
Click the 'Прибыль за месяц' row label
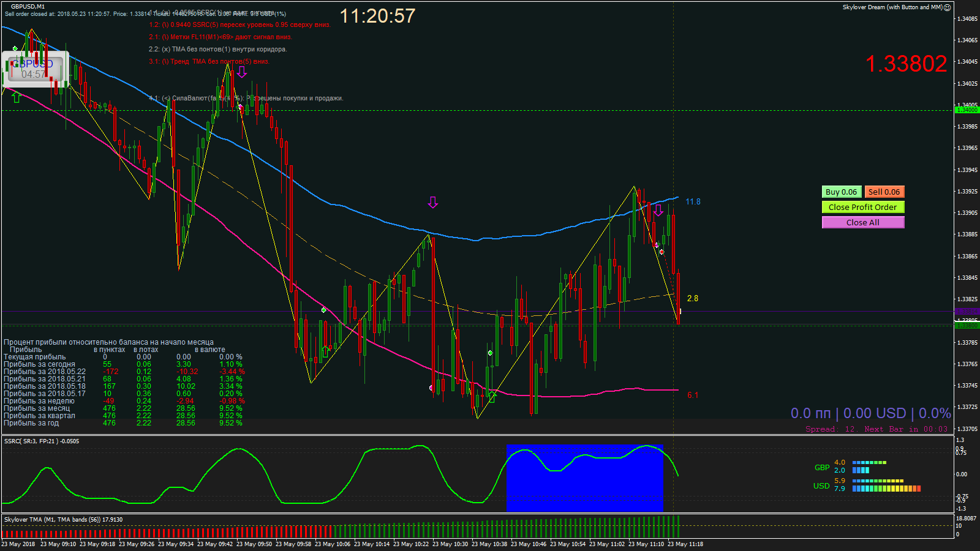click(37, 408)
